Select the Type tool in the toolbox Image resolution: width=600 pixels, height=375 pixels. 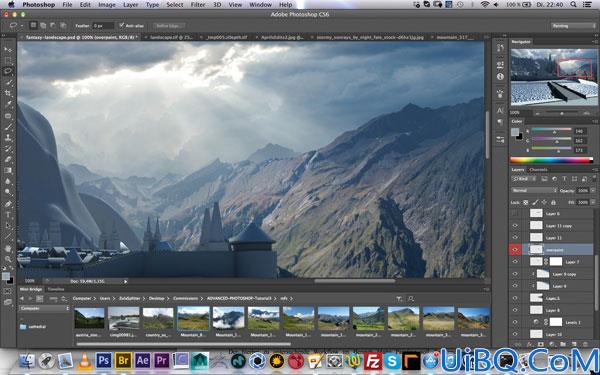[x=8, y=215]
